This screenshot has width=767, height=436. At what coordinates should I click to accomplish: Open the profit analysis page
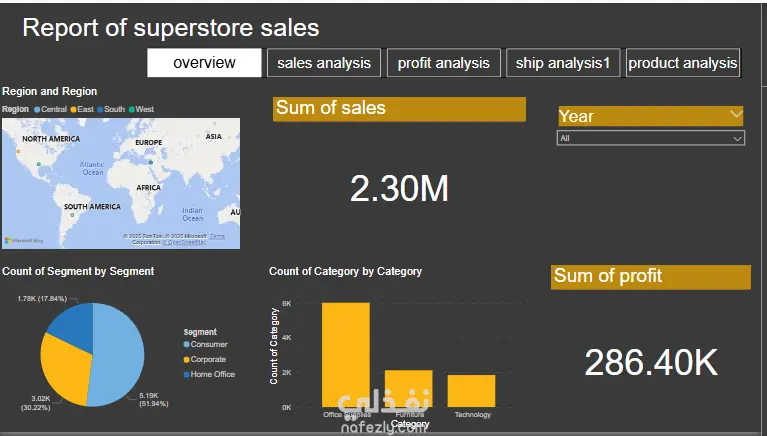(x=443, y=63)
